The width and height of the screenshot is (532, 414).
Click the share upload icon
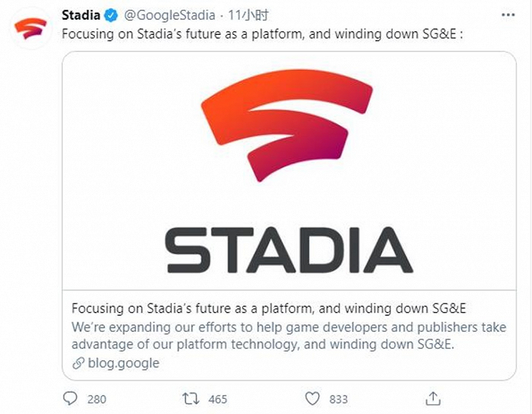coord(433,398)
